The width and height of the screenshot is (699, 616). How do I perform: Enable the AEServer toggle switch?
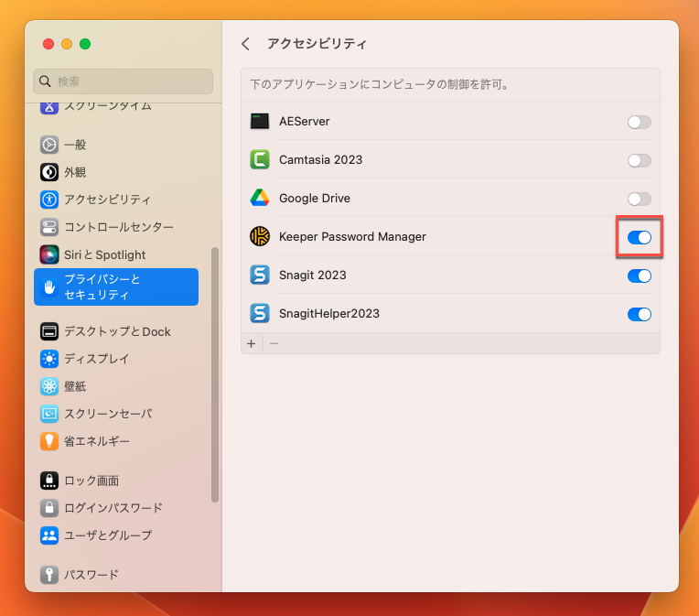(x=639, y=122)
